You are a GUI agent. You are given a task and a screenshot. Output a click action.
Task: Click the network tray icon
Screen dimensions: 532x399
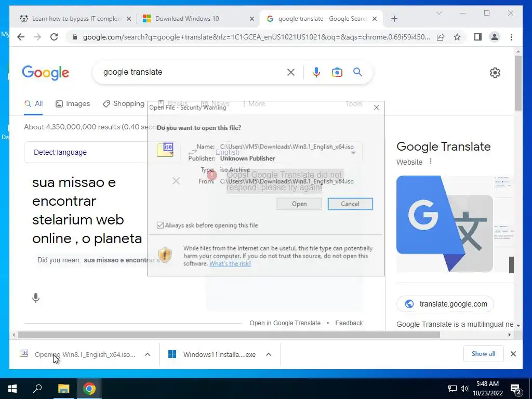[453, 389]
